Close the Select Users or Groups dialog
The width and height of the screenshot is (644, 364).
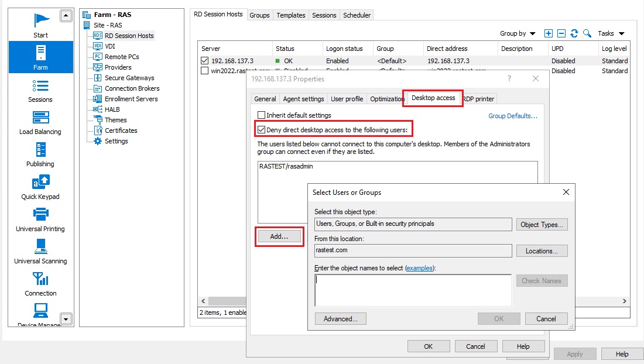[566, 192]
